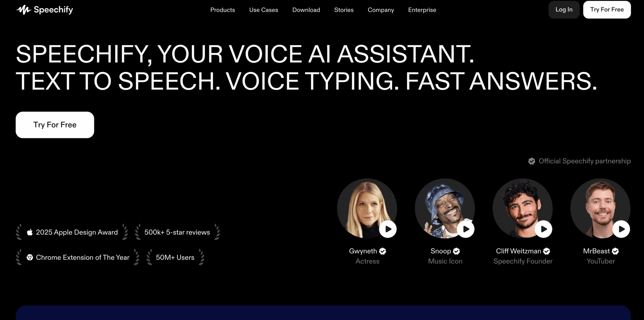Click the '2025 Apple Design Award' text
Image resolution: width=644 pixels, height=320 pixels.
77,232
